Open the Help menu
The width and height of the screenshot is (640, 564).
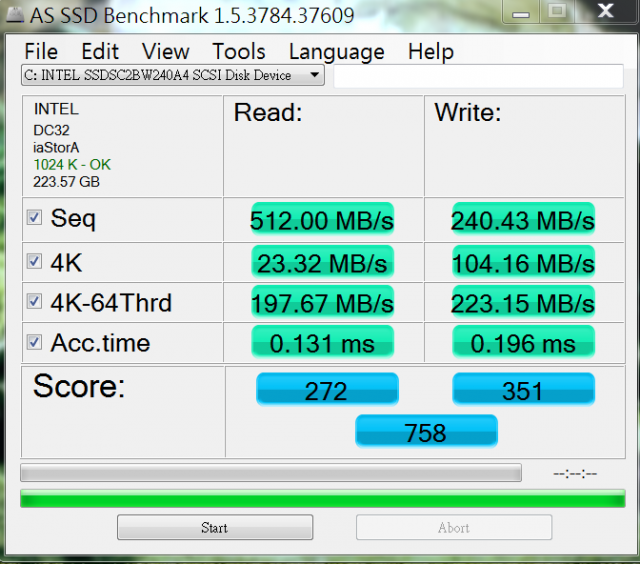431,52
